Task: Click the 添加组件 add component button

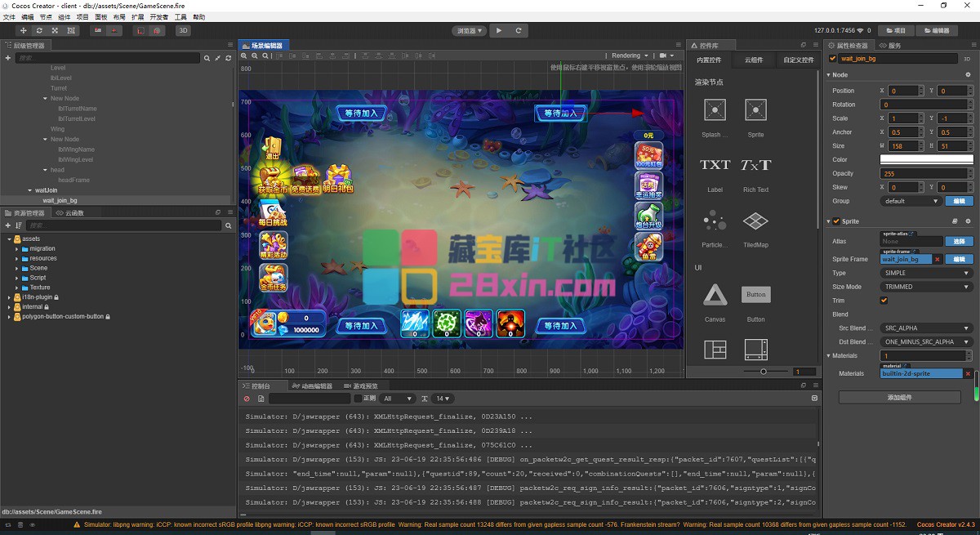Action: point(899,397)
